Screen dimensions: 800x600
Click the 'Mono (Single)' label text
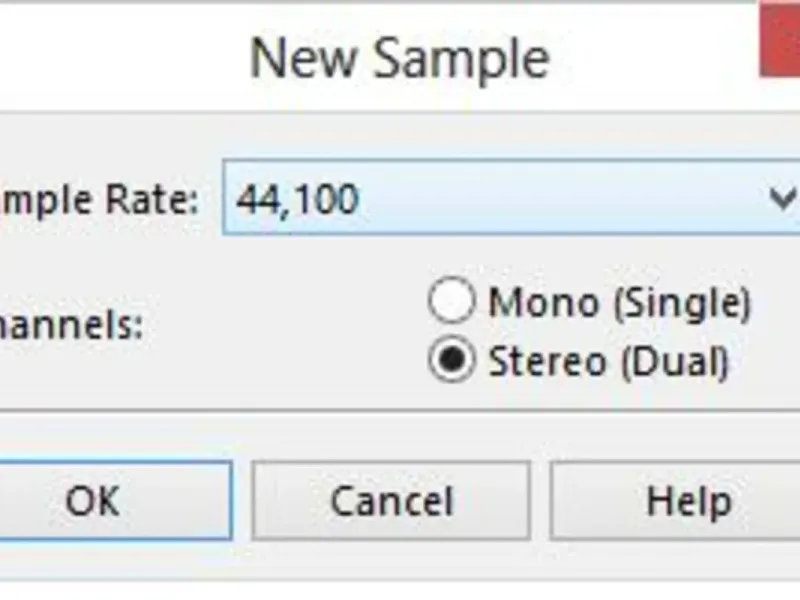618,302
